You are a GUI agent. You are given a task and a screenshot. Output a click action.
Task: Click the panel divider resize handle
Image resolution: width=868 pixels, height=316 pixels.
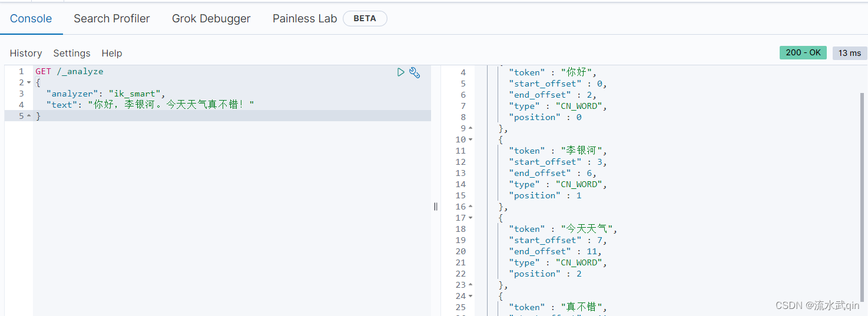436,206
